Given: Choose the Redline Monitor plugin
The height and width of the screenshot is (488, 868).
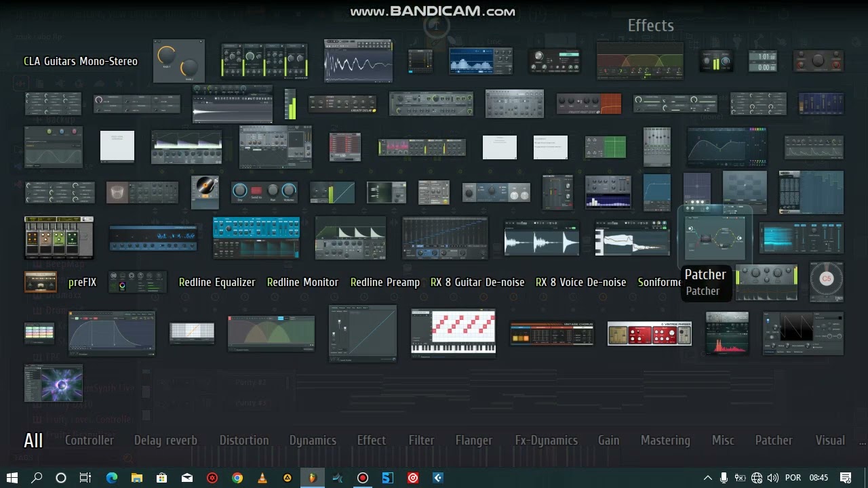Looking at the screenshot, I should click(x=302, y=282).
